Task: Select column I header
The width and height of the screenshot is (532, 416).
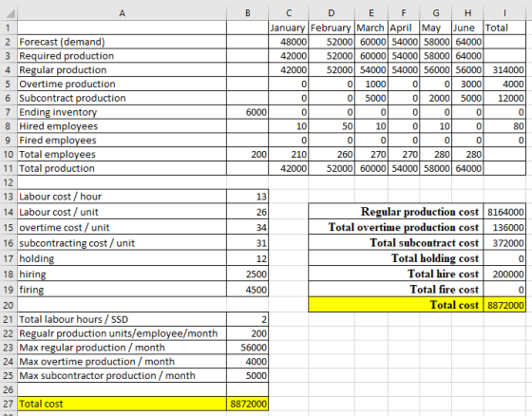Action: click(x=504, y=13)
